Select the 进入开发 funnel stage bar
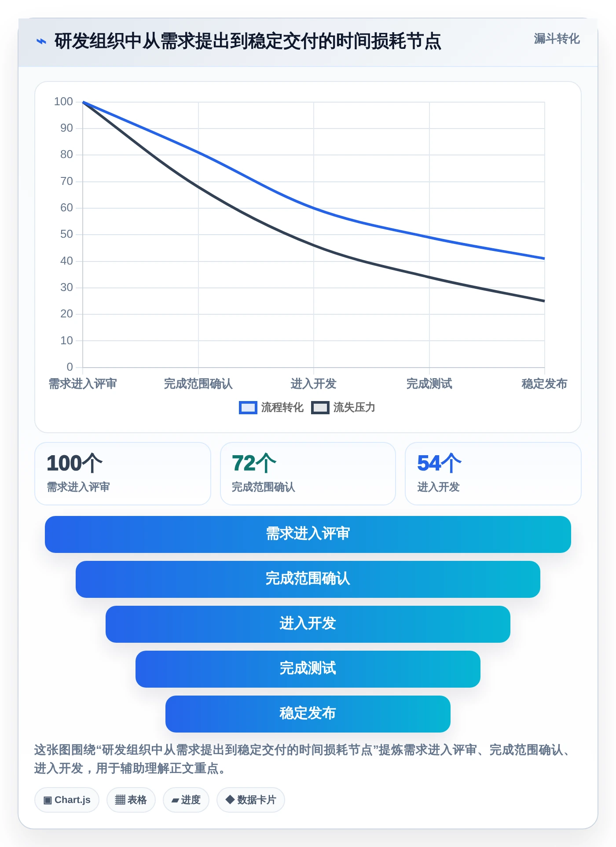The width and height of the screenshot is (616, 847). (x=308, y=624)
